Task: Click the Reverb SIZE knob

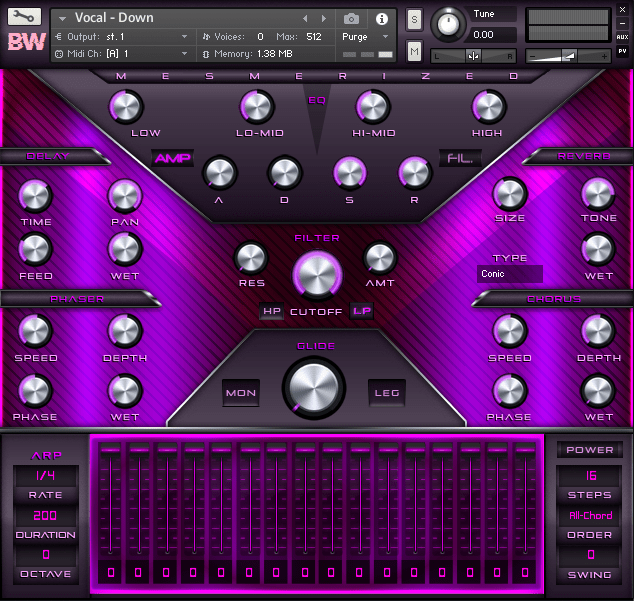Action: click(509, 194)
